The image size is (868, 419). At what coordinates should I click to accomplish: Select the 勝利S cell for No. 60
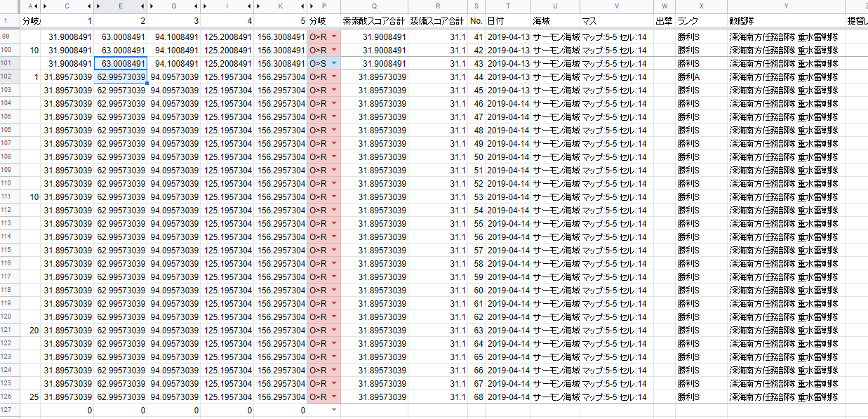pos(702,291)
